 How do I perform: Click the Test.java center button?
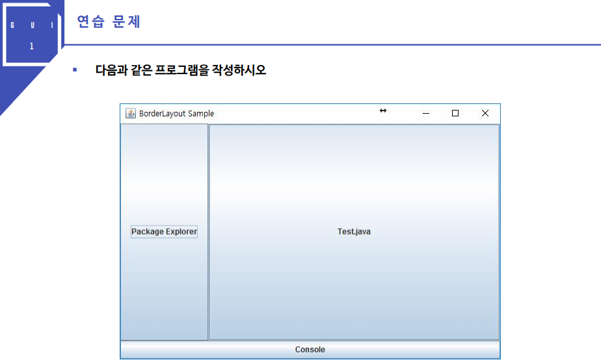click(x=354, y=232)
